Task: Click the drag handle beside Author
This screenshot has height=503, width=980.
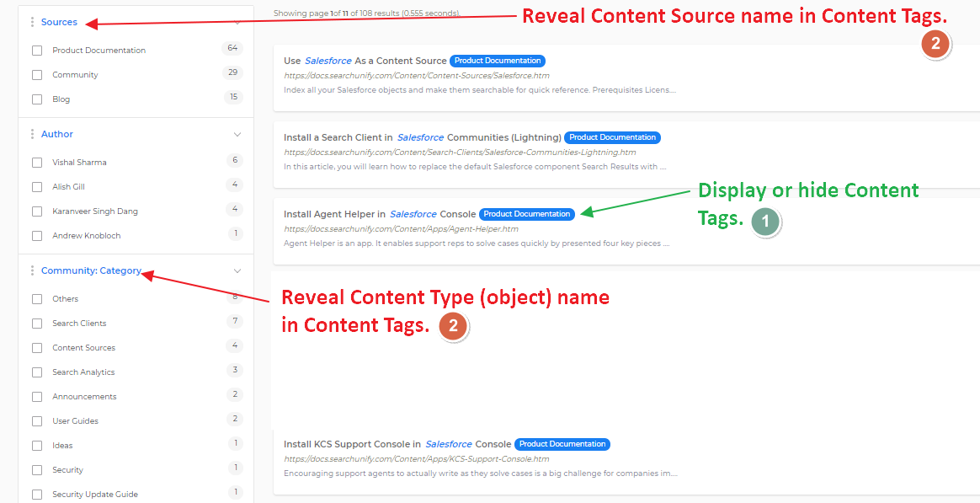Action: (32, 134)
